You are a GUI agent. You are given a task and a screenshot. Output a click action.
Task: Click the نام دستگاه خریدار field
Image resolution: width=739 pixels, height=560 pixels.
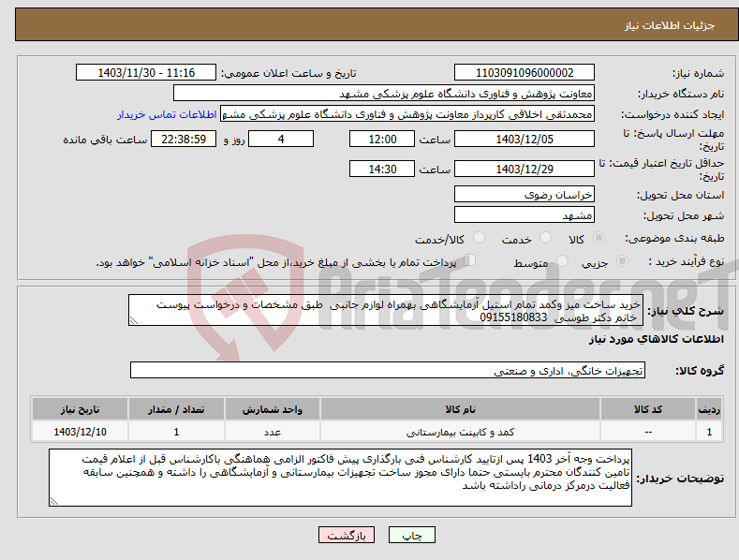384,94
